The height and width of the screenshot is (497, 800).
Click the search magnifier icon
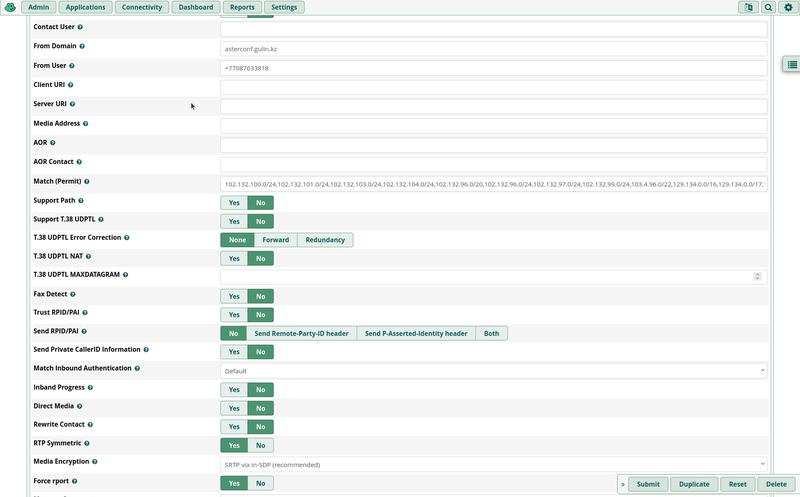pyautogui.click(x=768, y=7)
